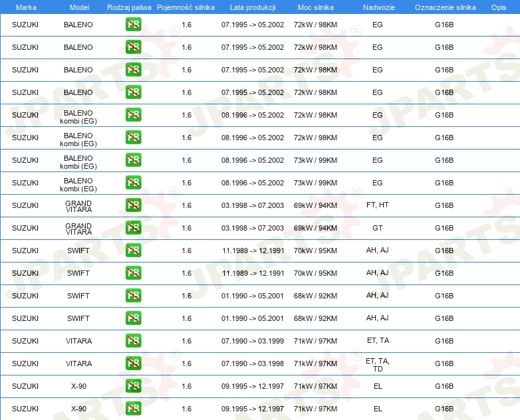Click the 07.1990 -> 03.1999 production years cell
The height and width of the screenshot is (420, 520).
[x=253, y=341]
